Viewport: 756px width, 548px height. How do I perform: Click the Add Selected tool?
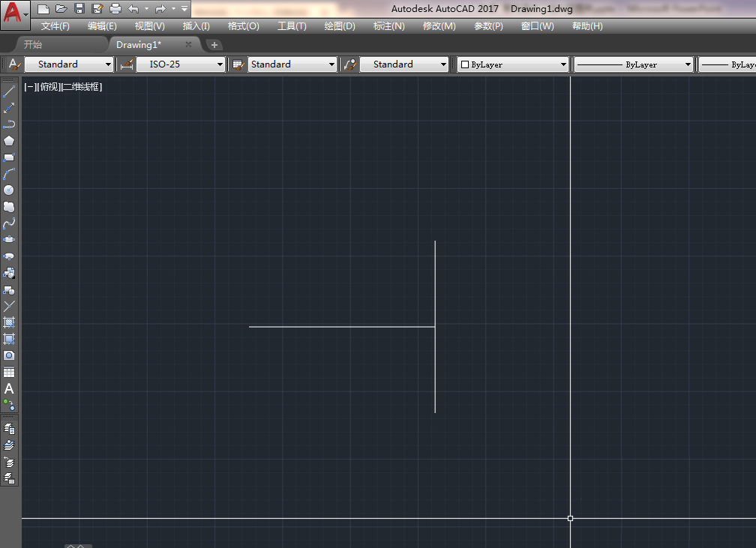9,405
